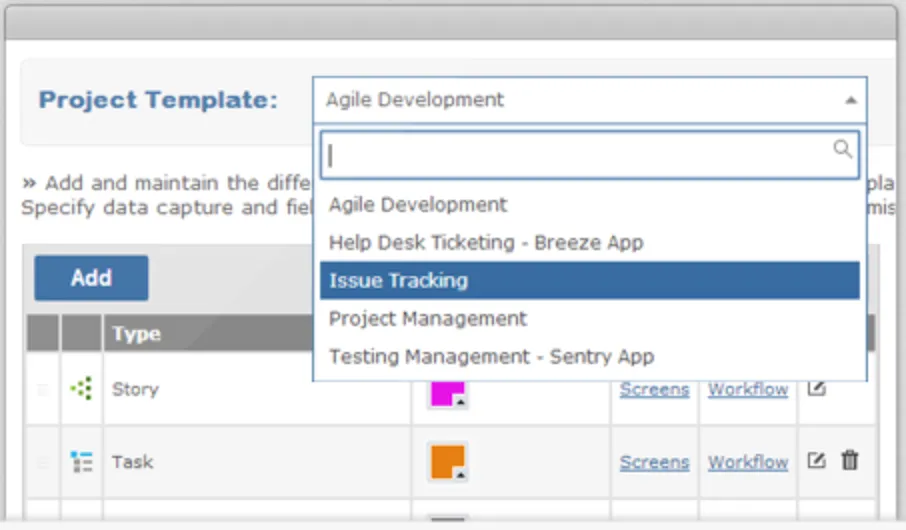Open the Workflow link for Task
The height and width of the screenshot is (530, 906).
coord(748,462)
